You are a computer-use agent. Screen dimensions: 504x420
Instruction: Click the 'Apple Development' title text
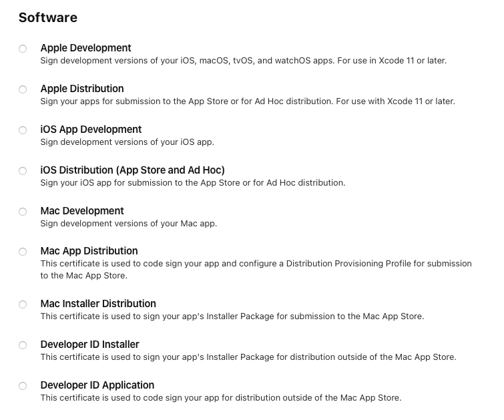pos(85,48)
